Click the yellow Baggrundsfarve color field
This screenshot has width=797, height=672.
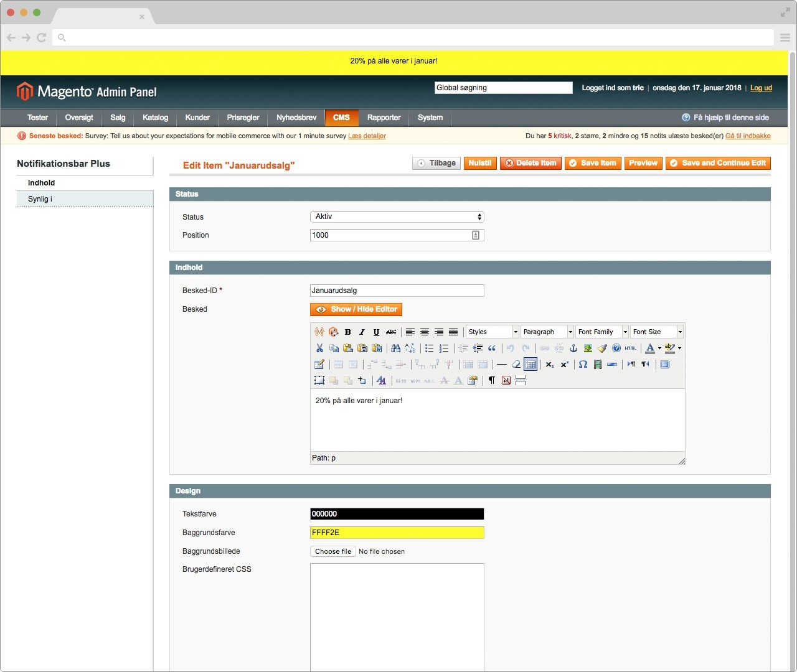click(x=397, y=533)
